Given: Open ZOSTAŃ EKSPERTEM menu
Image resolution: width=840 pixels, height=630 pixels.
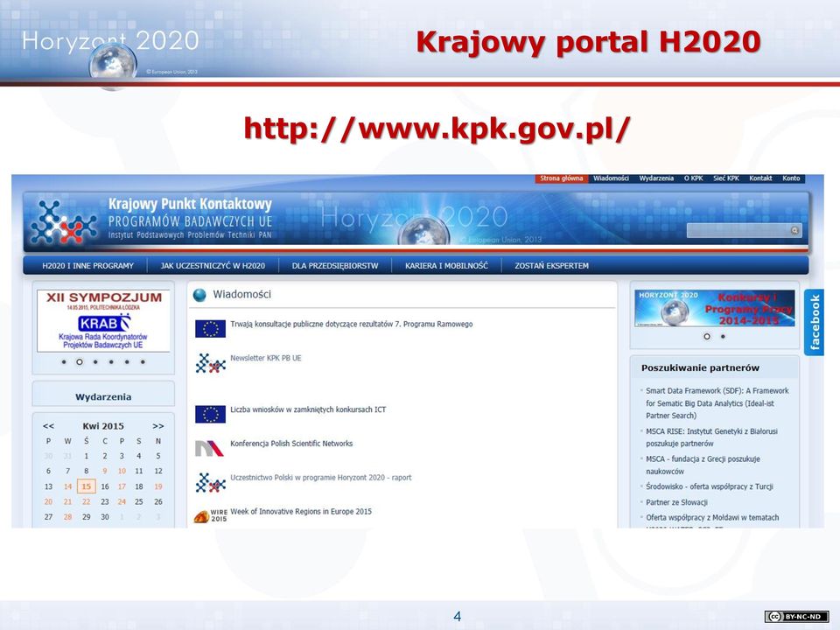Looking at the screenshot, I should click(x=552, y=266).
